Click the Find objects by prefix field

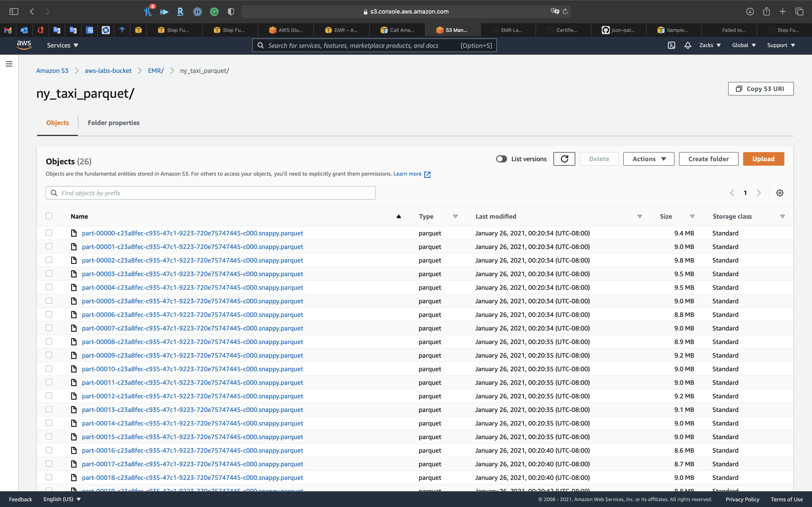click(x=211, y=193)
